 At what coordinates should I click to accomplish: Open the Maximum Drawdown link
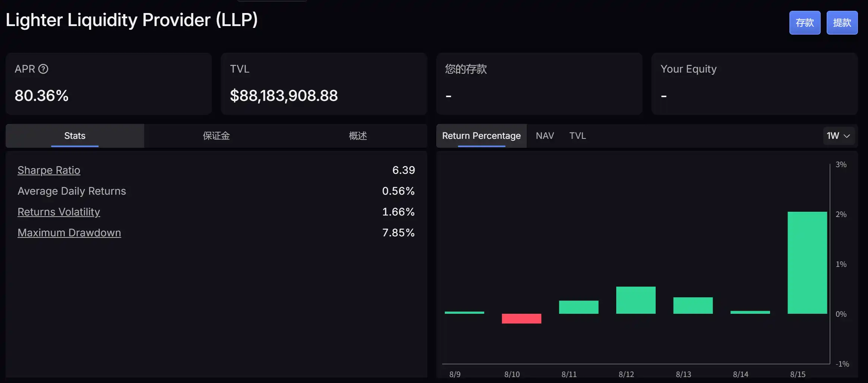69,233
